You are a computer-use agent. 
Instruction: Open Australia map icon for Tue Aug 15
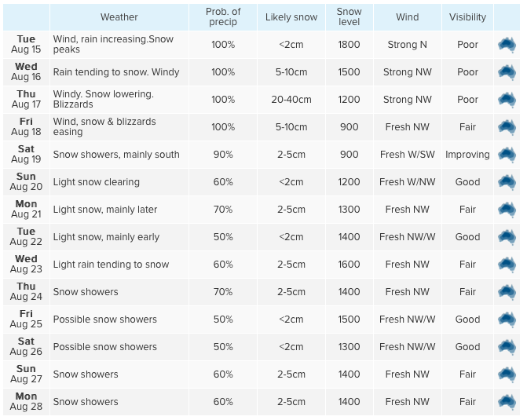[x=507, y=45]
